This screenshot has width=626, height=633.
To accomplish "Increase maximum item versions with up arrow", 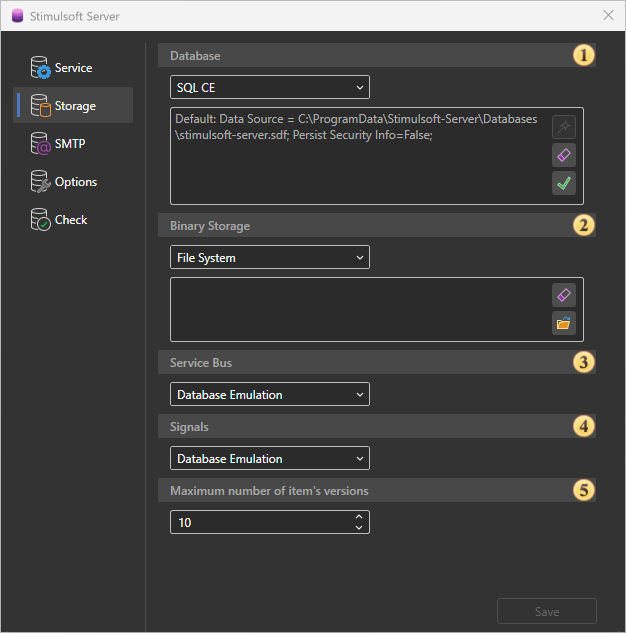I will 359,517.
